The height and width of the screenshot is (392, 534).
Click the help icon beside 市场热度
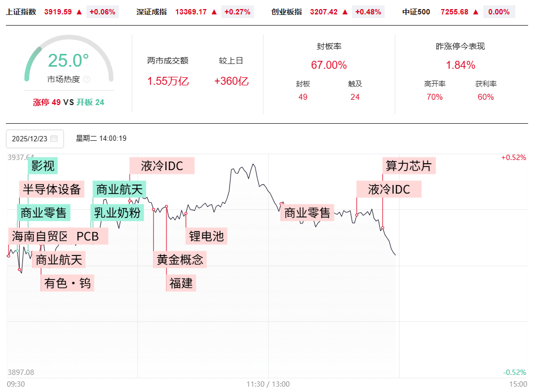pos(86,79)
